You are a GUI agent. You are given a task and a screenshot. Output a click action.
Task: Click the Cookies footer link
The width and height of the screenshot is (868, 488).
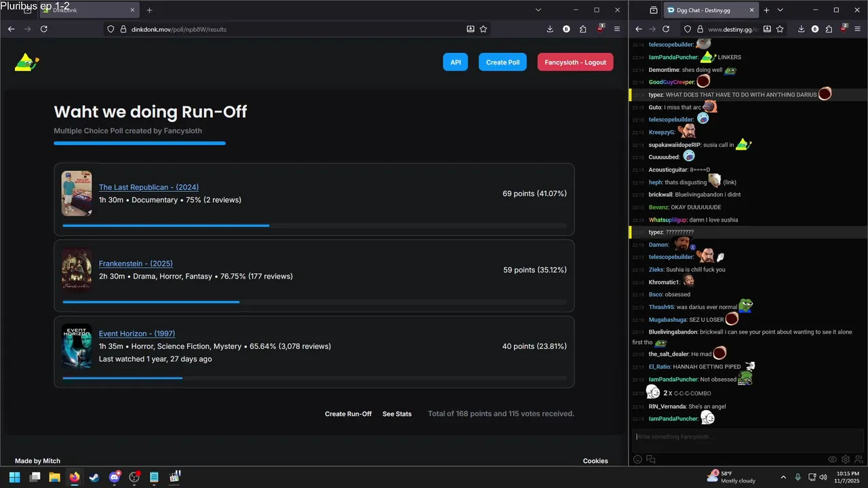595,461
